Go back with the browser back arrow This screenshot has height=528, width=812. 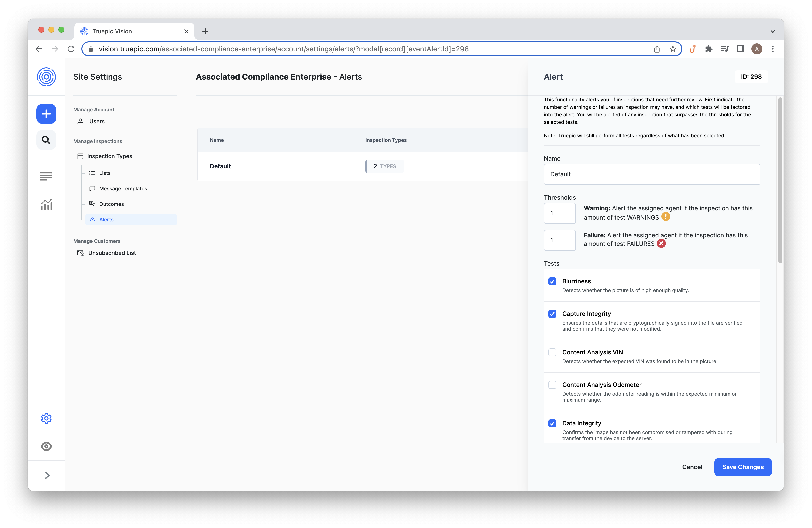(x=39, y=49)
